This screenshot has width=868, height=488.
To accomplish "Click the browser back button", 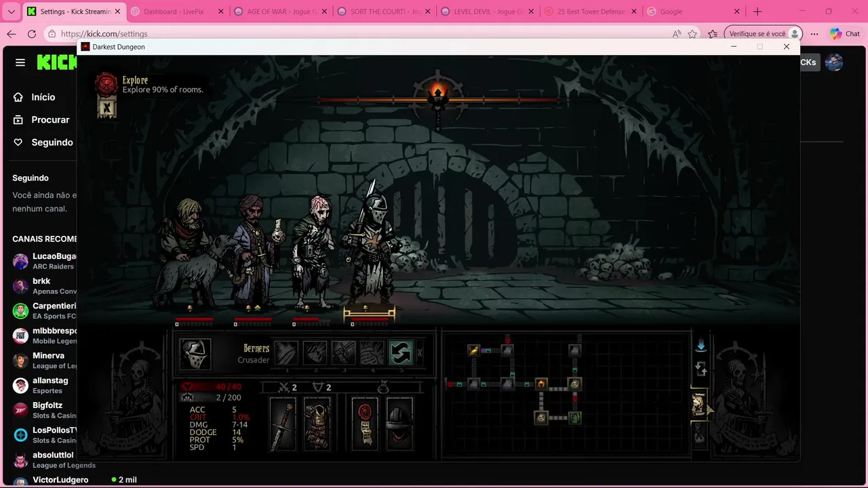I will 12,34.
